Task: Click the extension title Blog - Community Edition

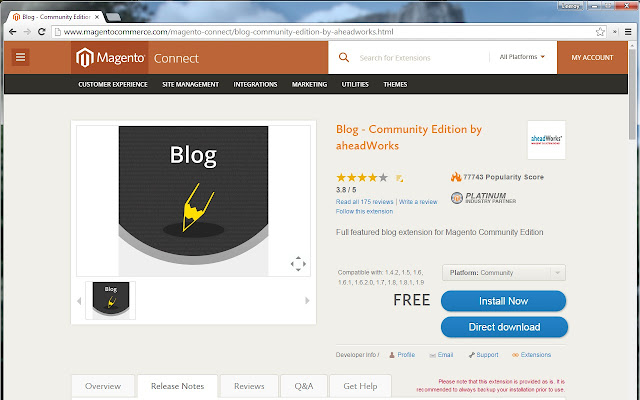Action: point(409,138)
